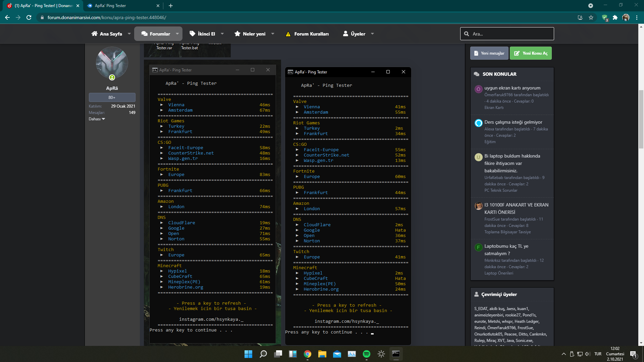Screen dimensions: 644x362
Task: Open the İkinci El menu item
Action: coord(202,34)
